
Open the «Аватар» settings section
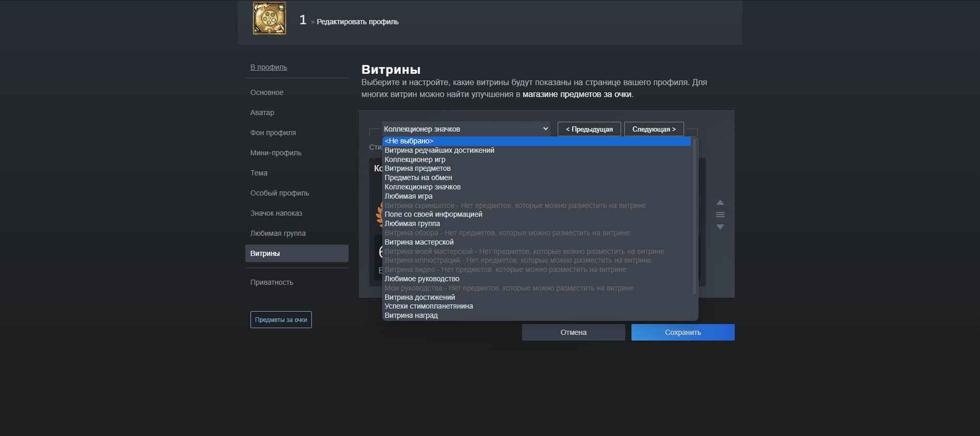pyautogui.click(x=297, y=112)
